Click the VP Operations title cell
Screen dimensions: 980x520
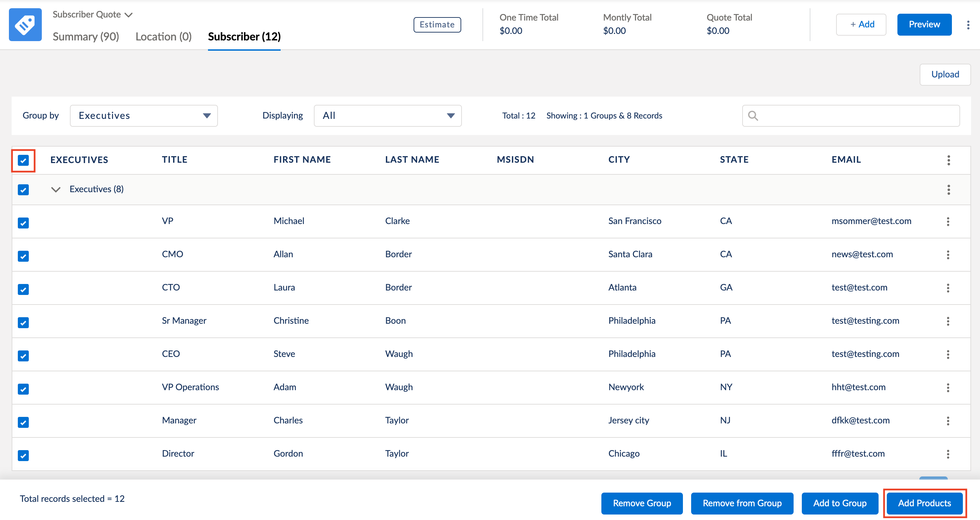pos(190,387)
